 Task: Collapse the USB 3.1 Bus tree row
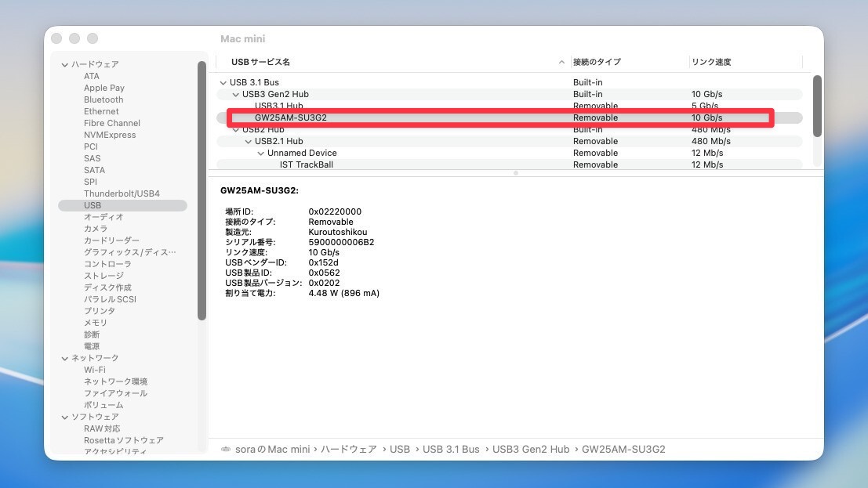pyautogui.click(x=223, y=82)
